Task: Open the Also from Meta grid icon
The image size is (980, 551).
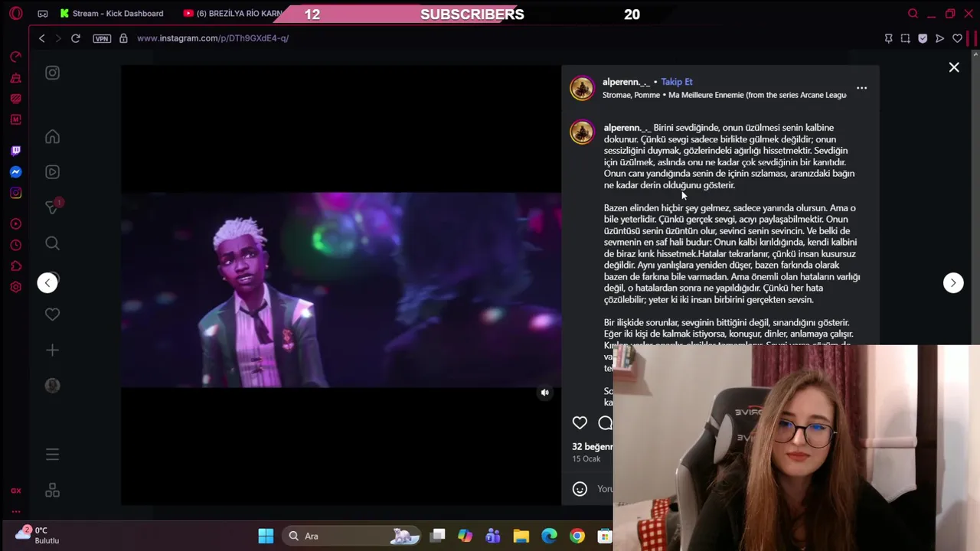Action: tap(52, 490)
